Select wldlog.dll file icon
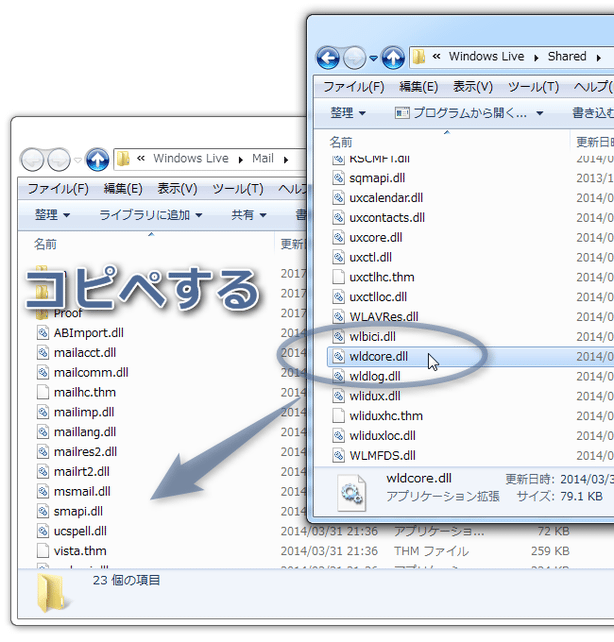 click(x=338, y=376)
